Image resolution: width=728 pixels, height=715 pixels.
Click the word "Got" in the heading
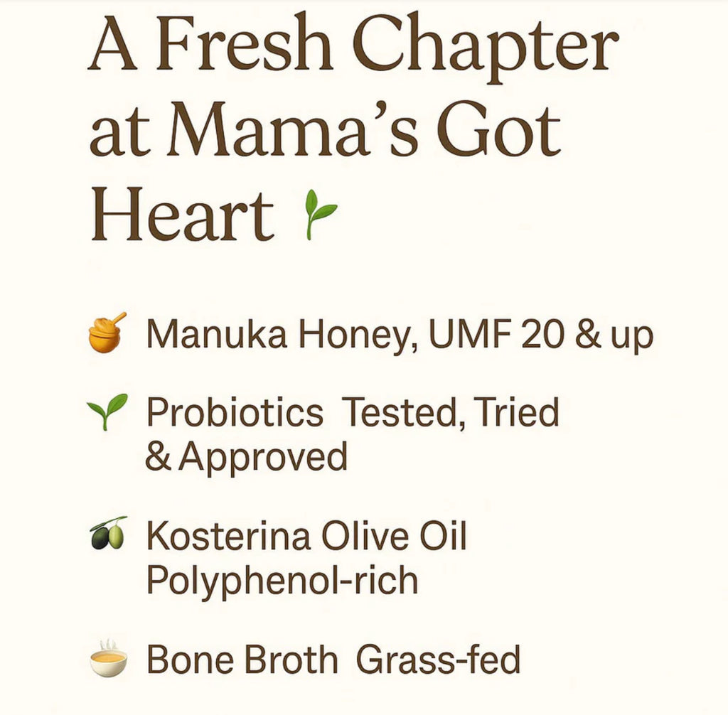[x=498, y=132]
